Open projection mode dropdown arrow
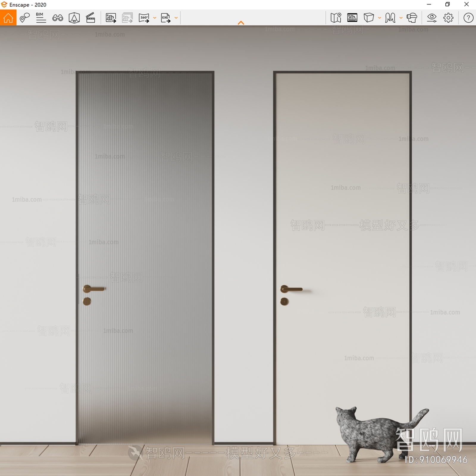The height and width of the screenshot is (476, 476). point(380,18)
